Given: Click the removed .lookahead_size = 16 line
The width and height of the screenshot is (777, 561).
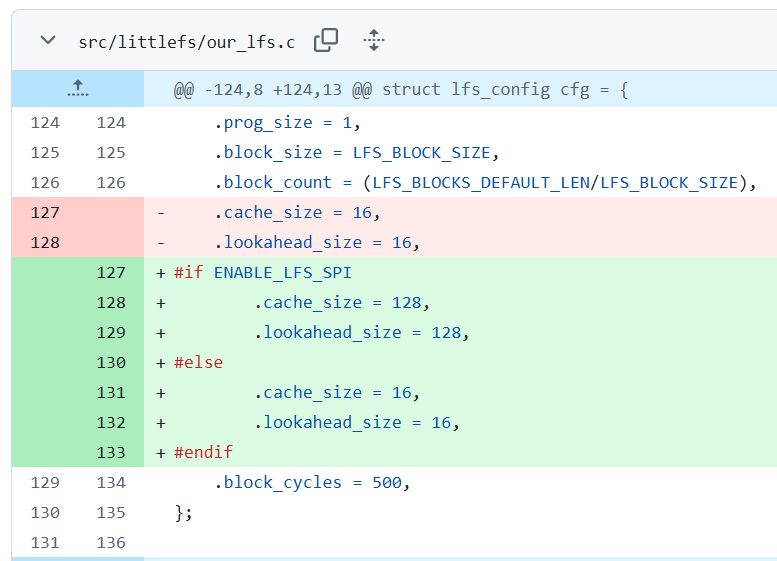Looking at the screenshot, I should [x=317, y=243].
